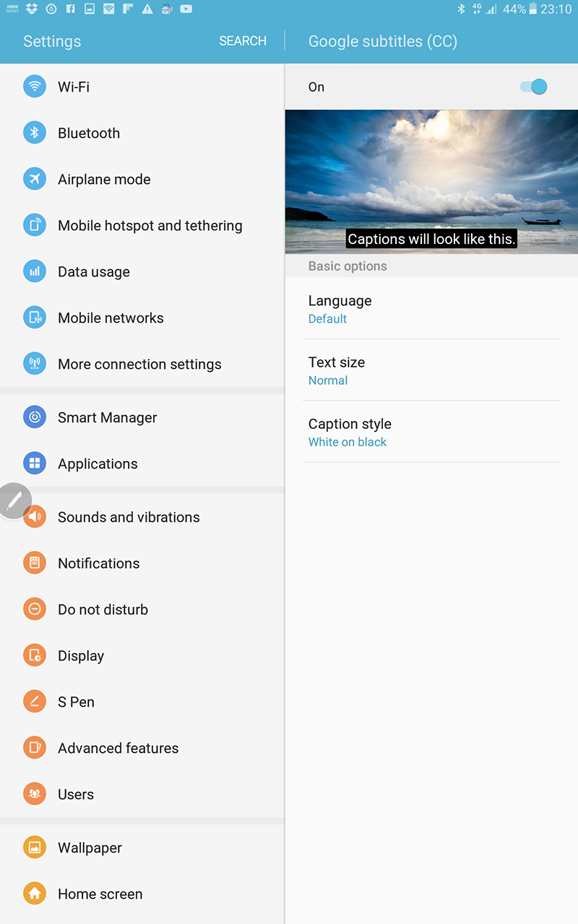Tap the caption preview image
Image resolution: width=578 pixels, height=924 pixels.
[x=431, y=181]
